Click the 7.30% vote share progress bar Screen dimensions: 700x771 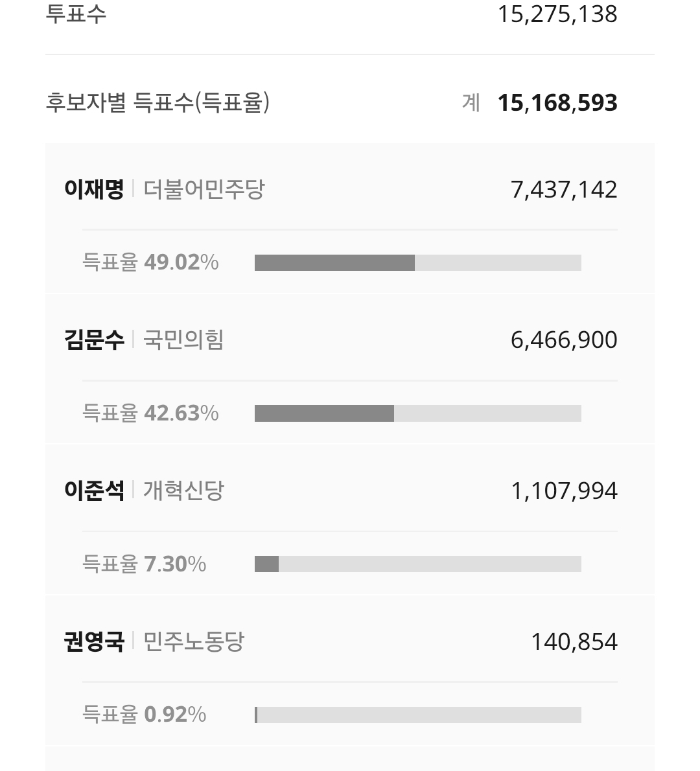(x=417, y=564)
